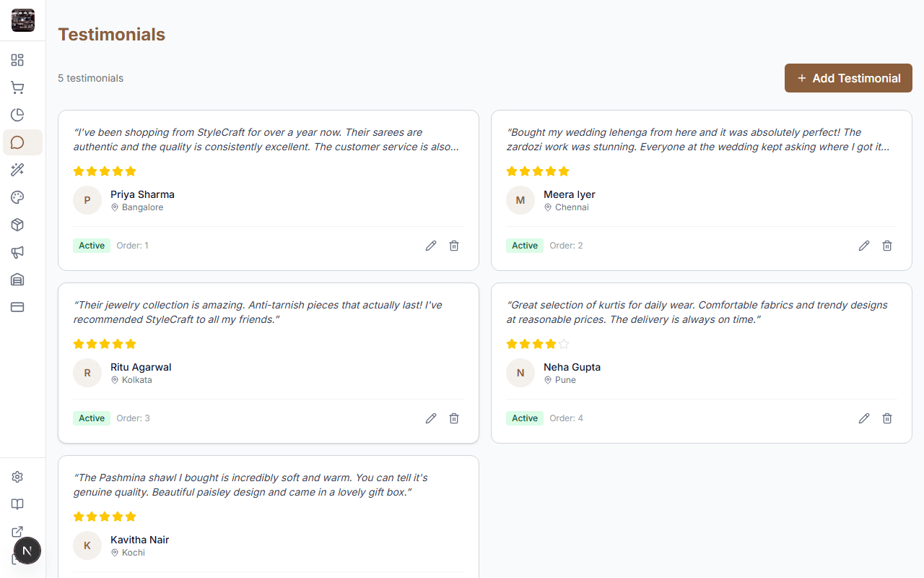The height and width of the screenshot is (578, 924).
Task: Click the empty fifth star on Neha Gupta's rating
Action: click(x=564, y=344)
